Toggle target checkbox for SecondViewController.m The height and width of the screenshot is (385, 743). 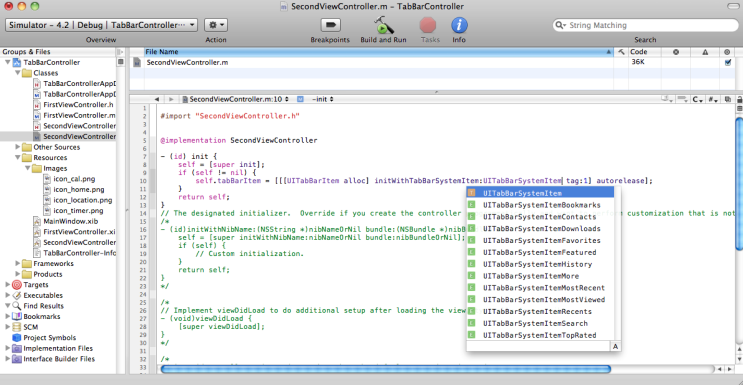(x=728, y=62)
